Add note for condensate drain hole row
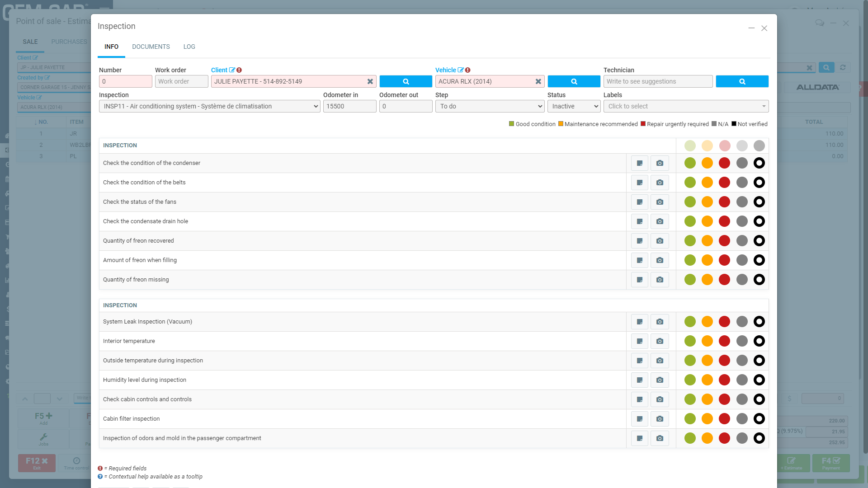 tap(640, 221)
